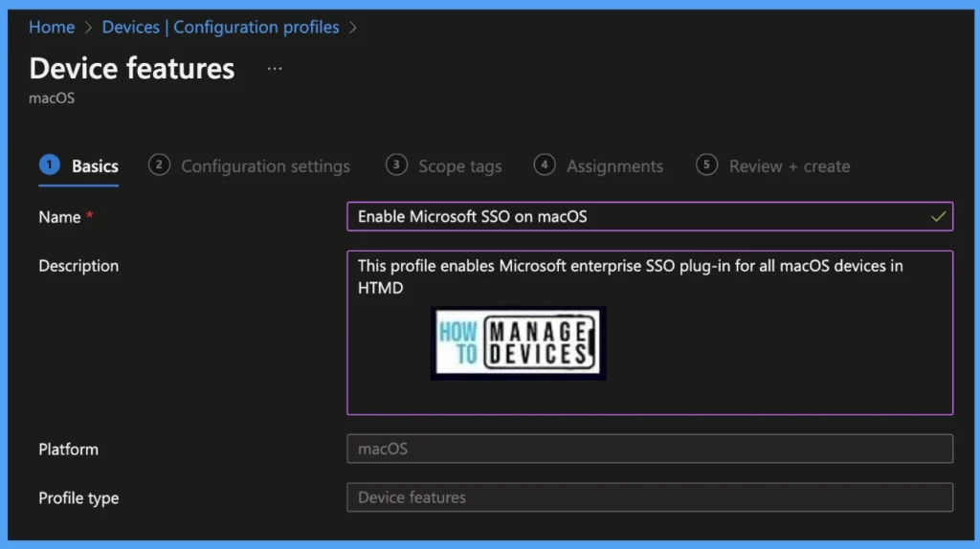Click step 5 circle icon
Screen dimensions: 980x549
click(x=706, y=165)
